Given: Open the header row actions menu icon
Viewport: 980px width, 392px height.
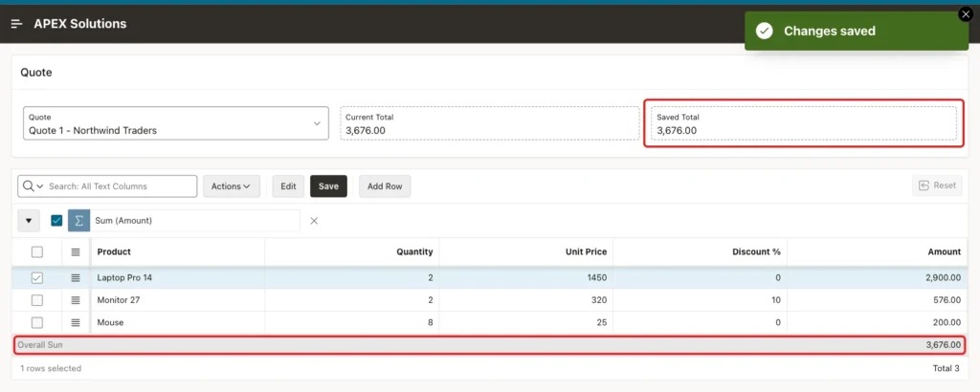Looking at the screenshot, I should [76, 252].
